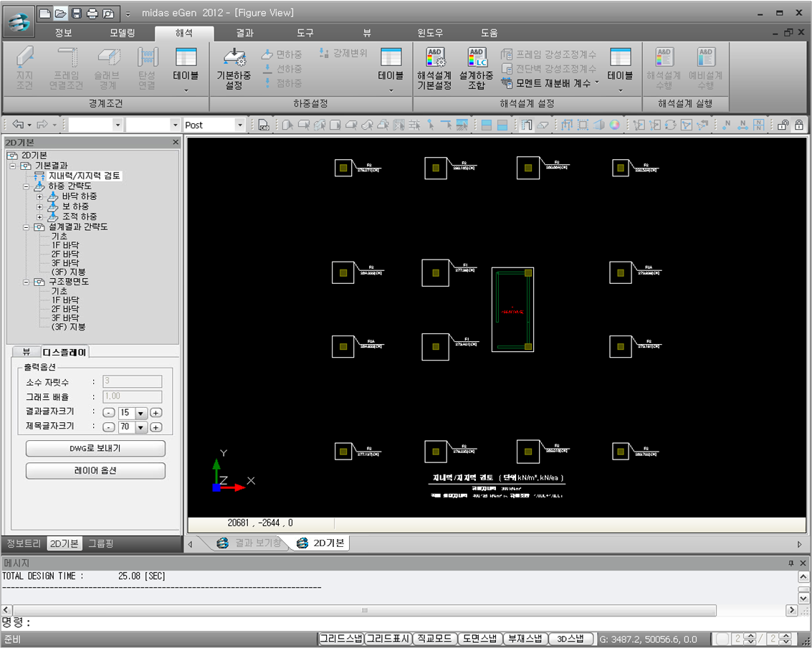
Task: Click the color wheel rendering icon
Action: click(615, 125)
